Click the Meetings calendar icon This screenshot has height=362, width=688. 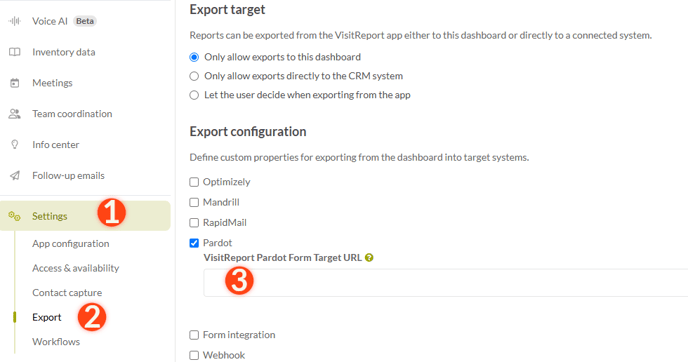(14, 83)
